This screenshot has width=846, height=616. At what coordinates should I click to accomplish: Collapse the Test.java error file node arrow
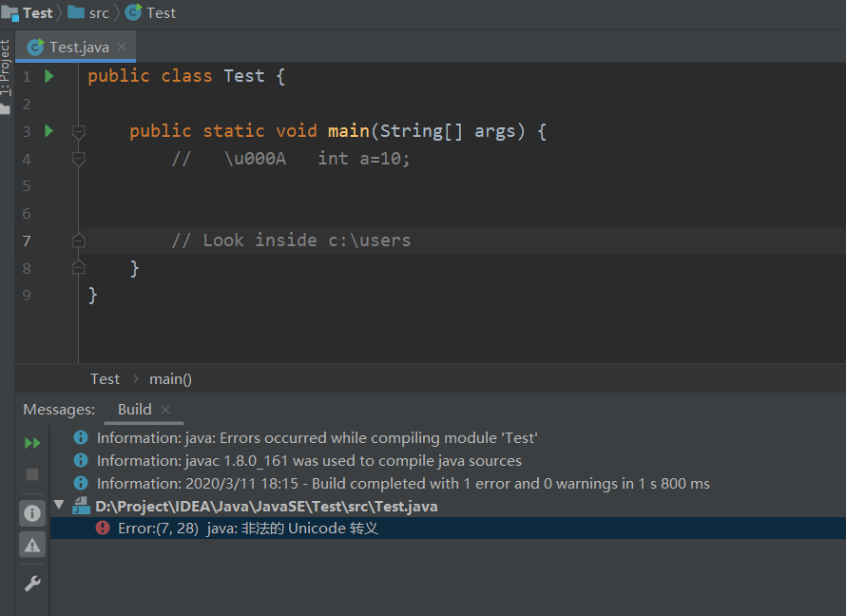(x=59, y=505)
